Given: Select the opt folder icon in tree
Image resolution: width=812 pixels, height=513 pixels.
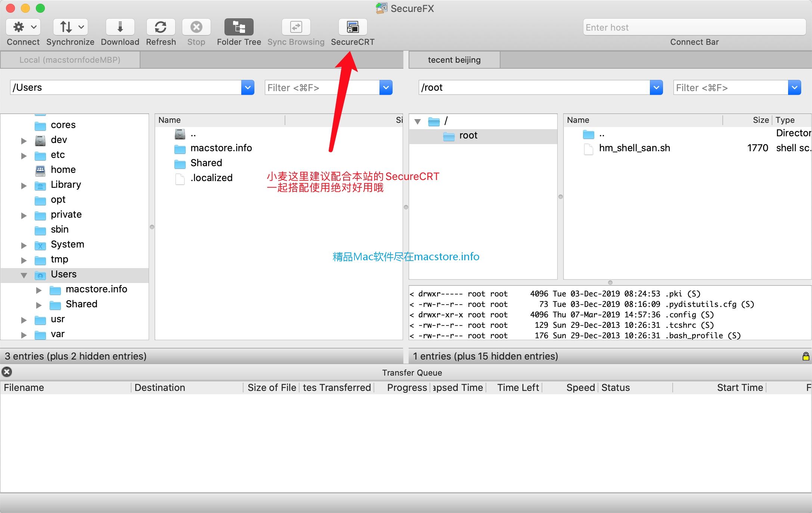Looking at the screenshot, I should pos(40,200).
